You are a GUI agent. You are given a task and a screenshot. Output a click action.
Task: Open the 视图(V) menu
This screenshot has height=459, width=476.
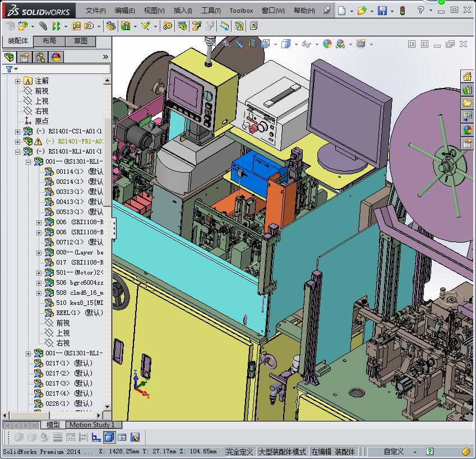tap(154, 11)
